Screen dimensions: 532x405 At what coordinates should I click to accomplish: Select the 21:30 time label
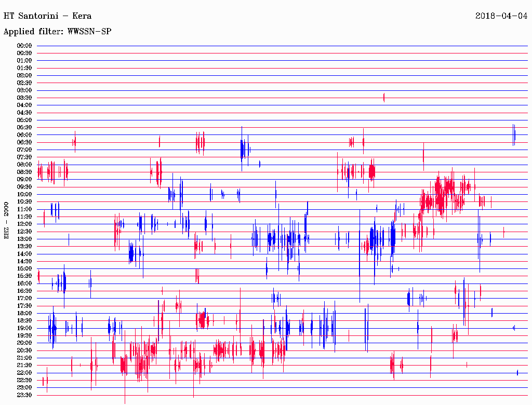pos(24,366)
